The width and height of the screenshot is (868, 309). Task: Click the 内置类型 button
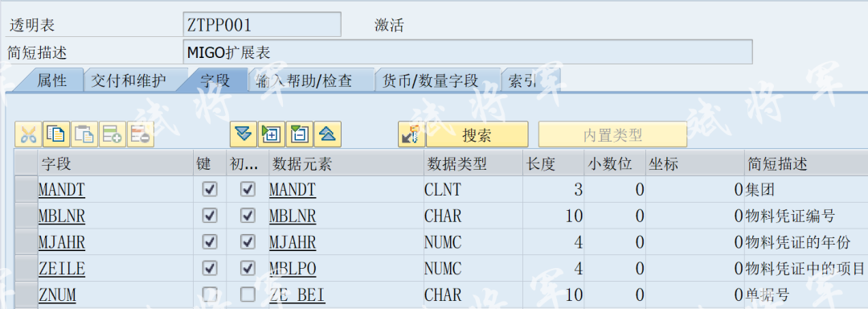click(x=612, y=134)
